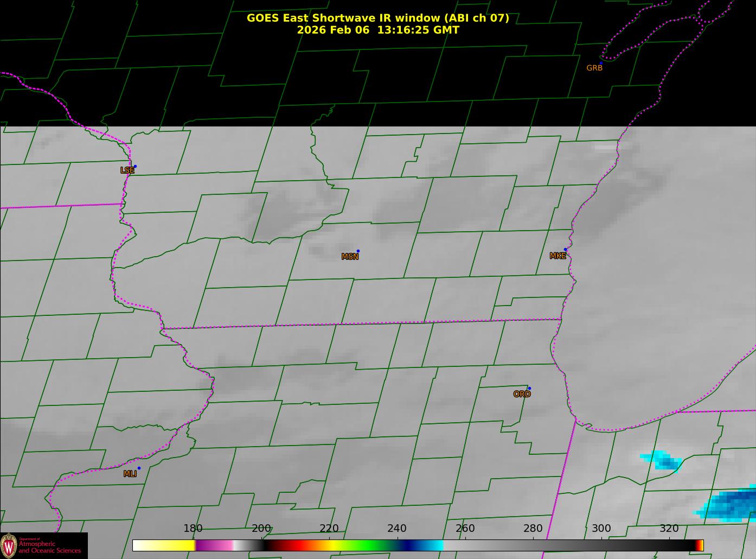Click the GRB station label

click(x=594, y=68)
